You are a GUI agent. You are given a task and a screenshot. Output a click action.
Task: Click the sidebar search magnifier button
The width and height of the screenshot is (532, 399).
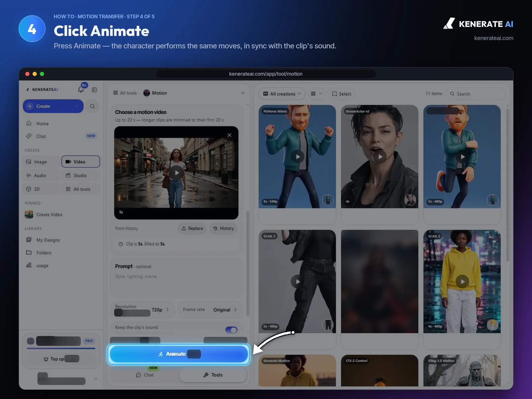point(92,106)
